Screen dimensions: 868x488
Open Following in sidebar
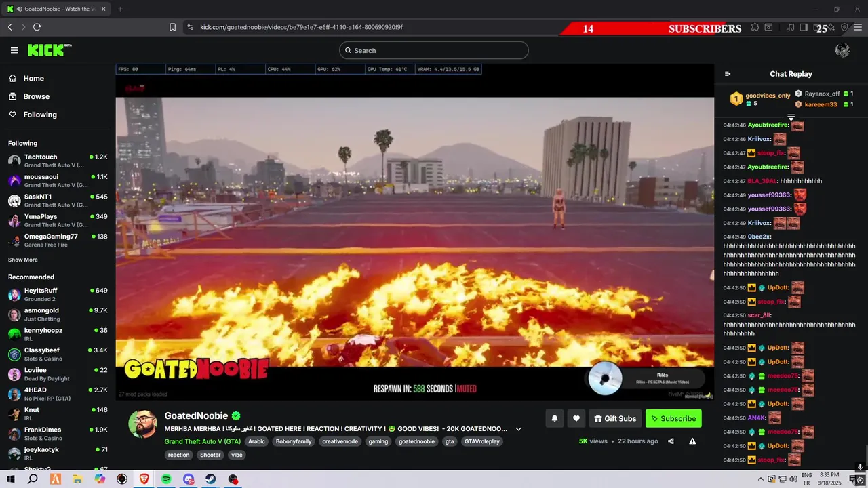point(58,115)
